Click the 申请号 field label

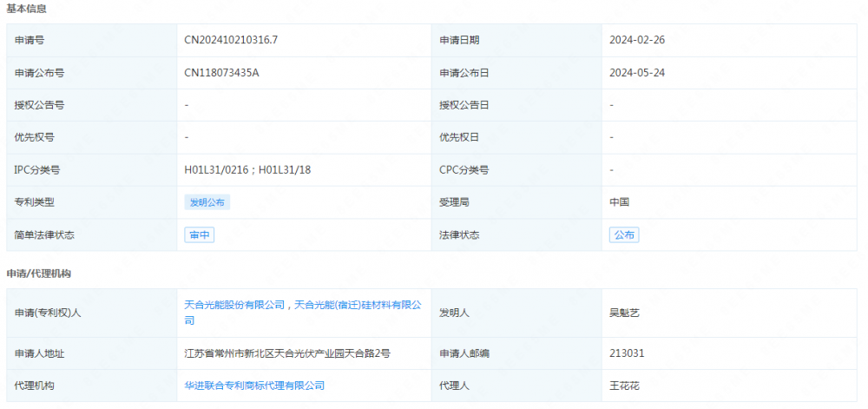coord(30,40)
